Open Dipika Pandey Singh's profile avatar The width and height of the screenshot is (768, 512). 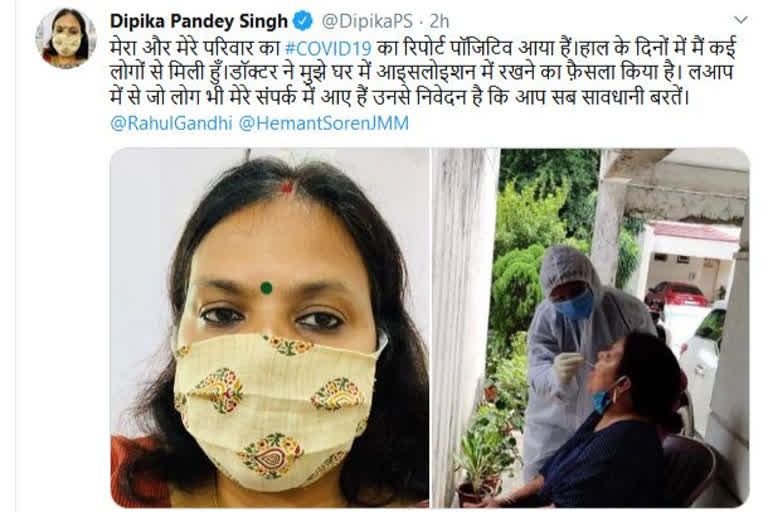click(66, 38)
